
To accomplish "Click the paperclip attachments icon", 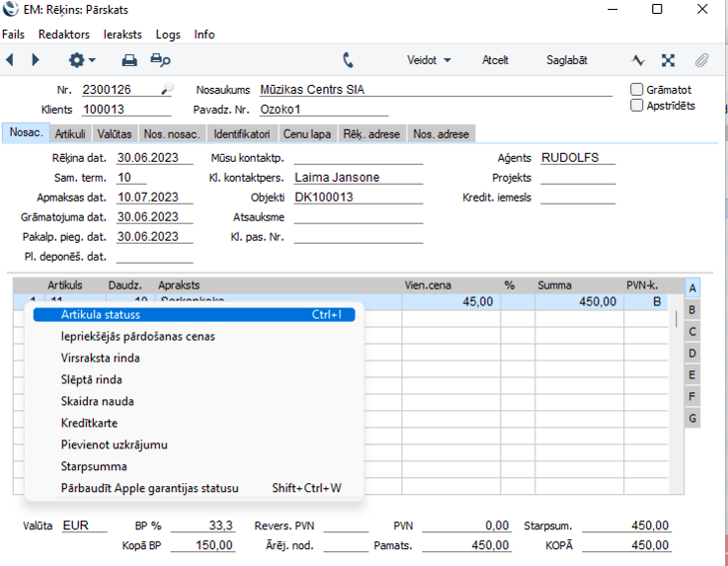I will pyautogui.click(x=701, y=60).
